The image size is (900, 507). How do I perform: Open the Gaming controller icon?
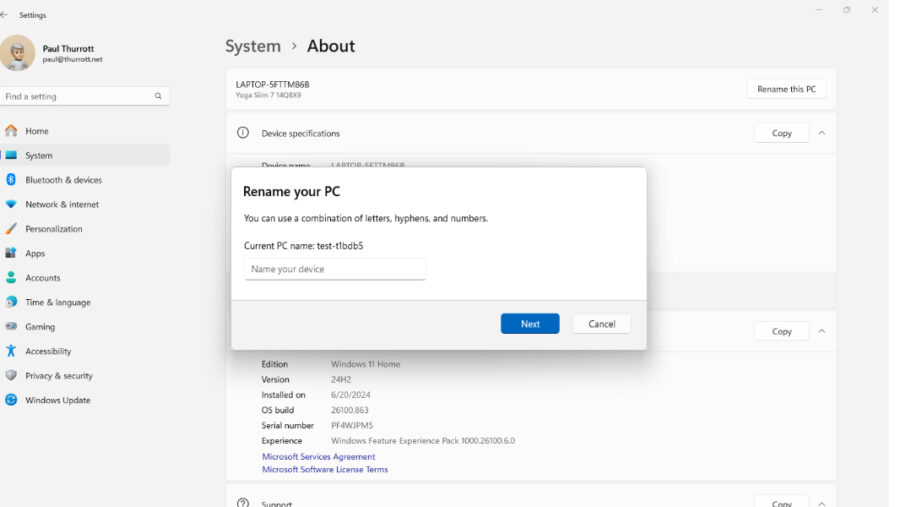(x=11, y=327)
